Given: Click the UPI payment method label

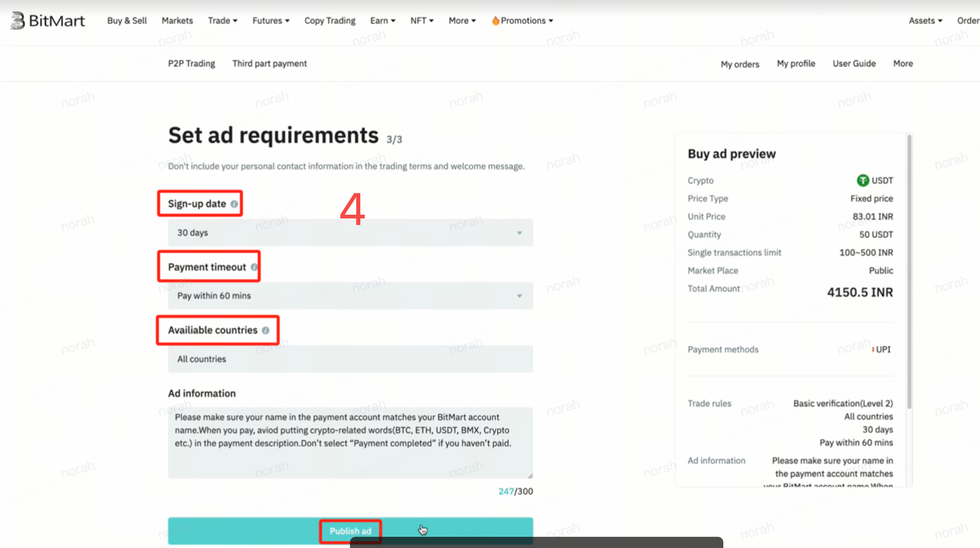Looking at the screenshot, I should tap(883, 350).
